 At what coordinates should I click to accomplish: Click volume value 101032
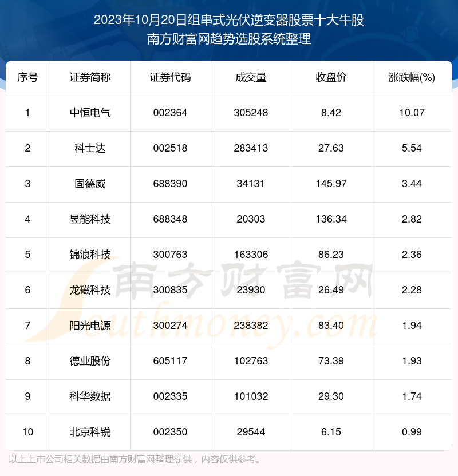point(251,396)
